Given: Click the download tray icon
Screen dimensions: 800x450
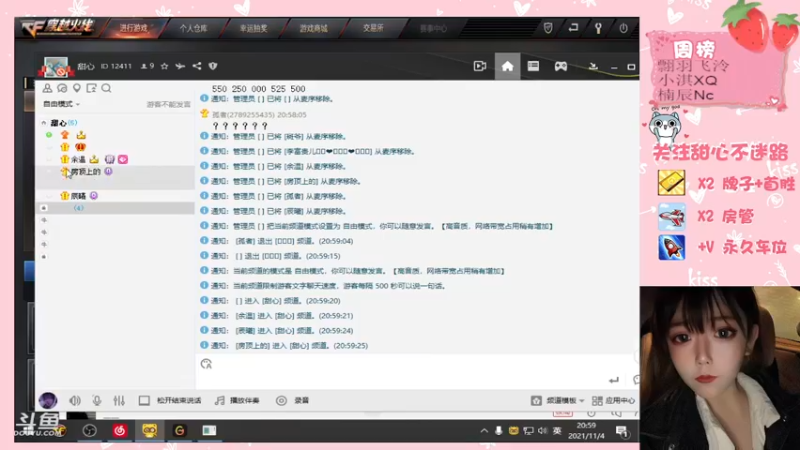Looking at the screenshot, I should (593, 66).
